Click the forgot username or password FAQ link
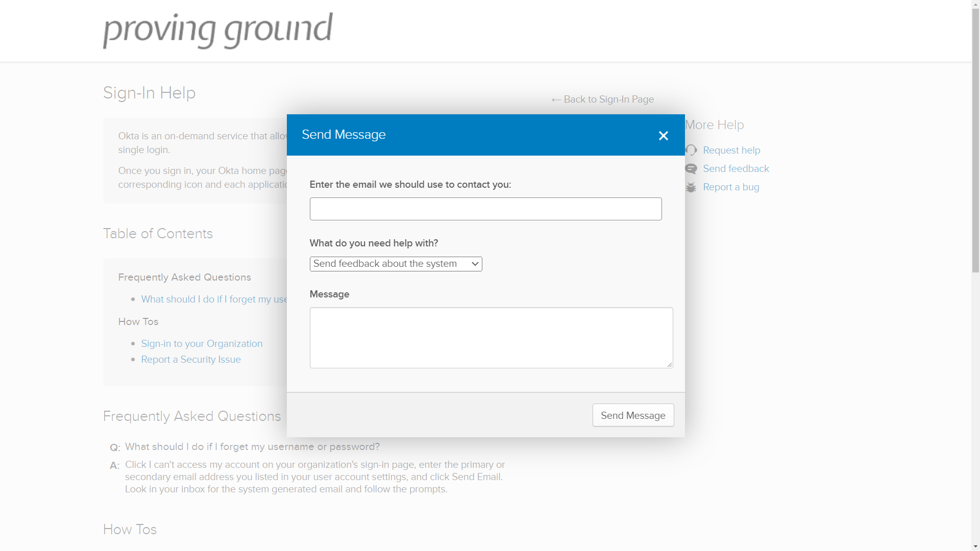The height and width of the screenshot is (551, 980). tap(214, 299)
